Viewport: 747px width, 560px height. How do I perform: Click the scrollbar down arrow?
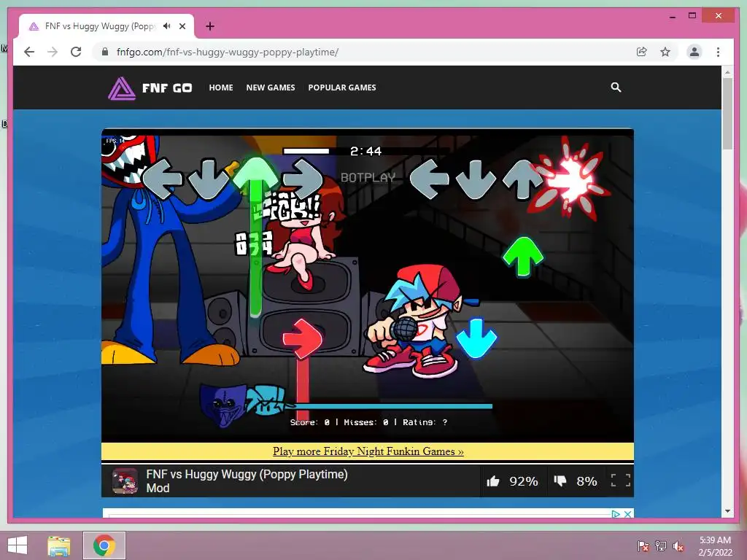point(727,511)
